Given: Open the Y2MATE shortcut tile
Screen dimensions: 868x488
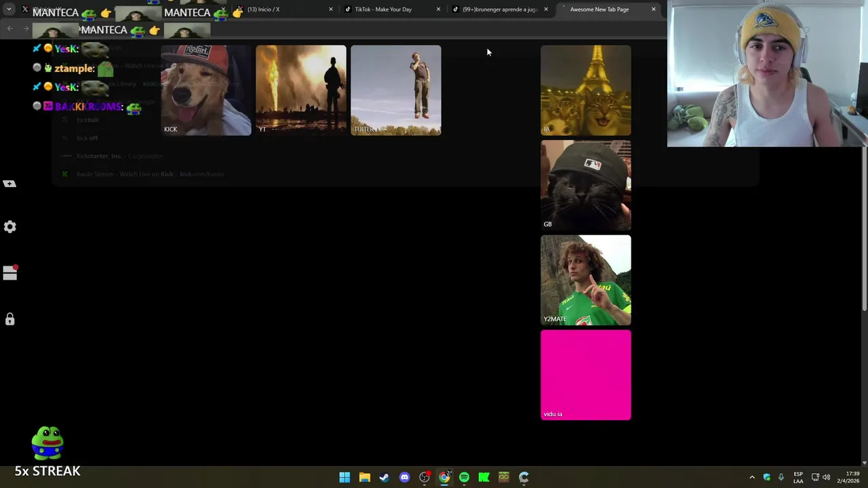Looking at the screenshot, I should 586,280.
